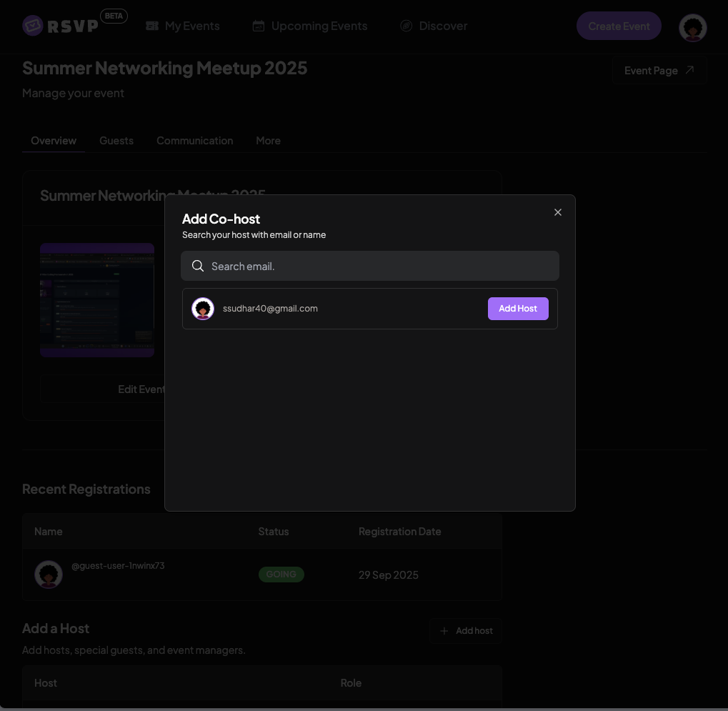Return to the Overview tab
The width and height of the screenshot is (728, 711).
[53, 140]
